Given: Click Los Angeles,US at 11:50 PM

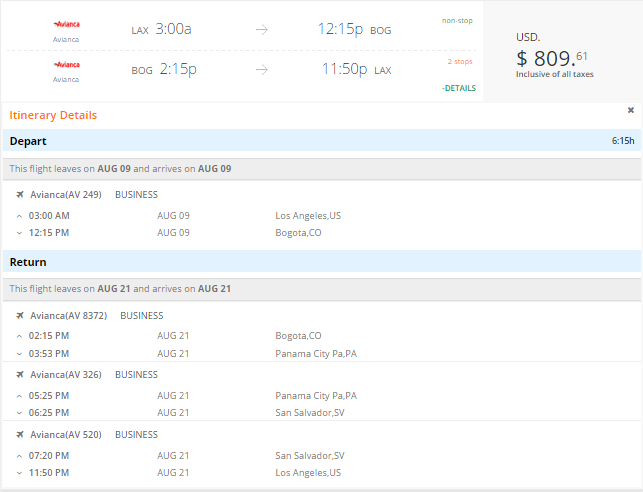Looking at the screenshot, I should (308, 472).
